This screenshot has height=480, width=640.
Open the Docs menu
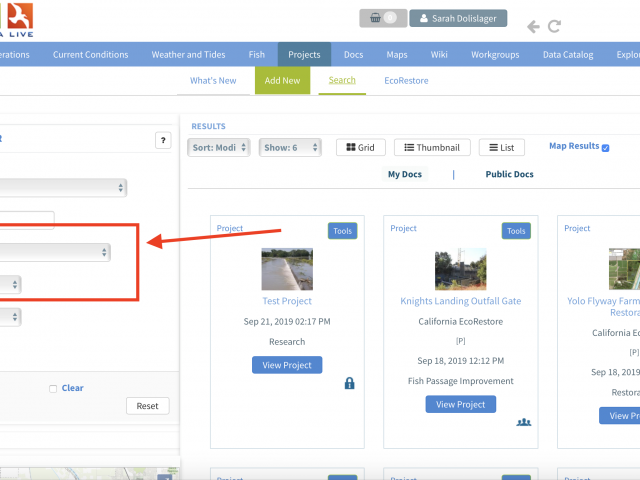[x=353, y=54]
